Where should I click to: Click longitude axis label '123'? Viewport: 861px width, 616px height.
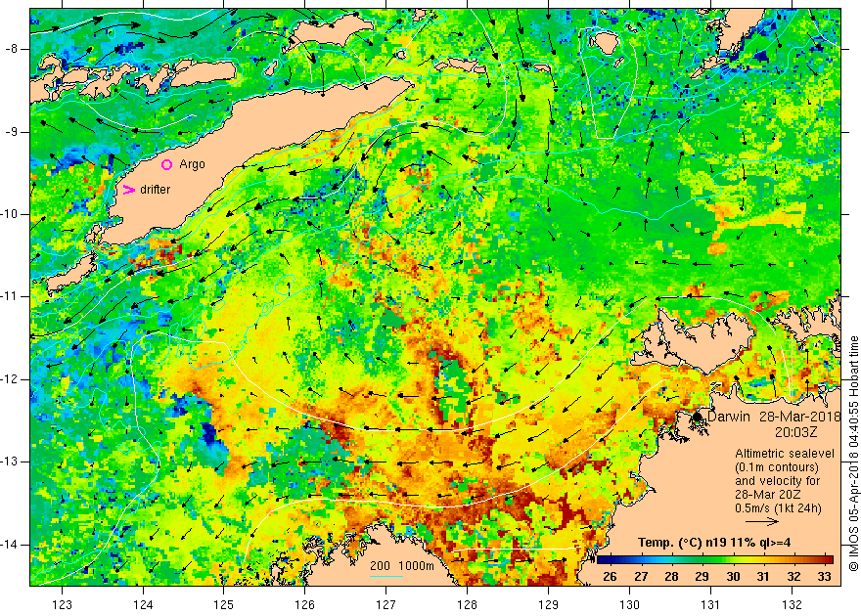62,604
